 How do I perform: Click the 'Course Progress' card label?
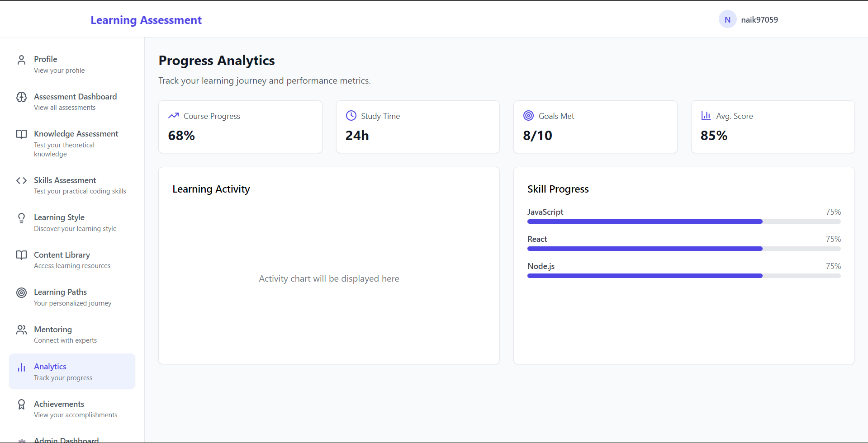pos(212,116)
